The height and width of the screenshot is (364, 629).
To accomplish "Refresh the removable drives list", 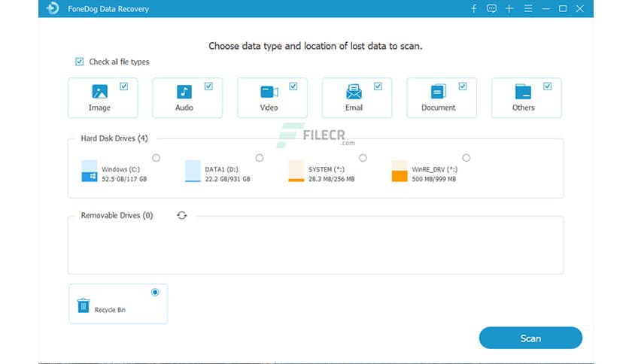I will [x=182, y=215].
